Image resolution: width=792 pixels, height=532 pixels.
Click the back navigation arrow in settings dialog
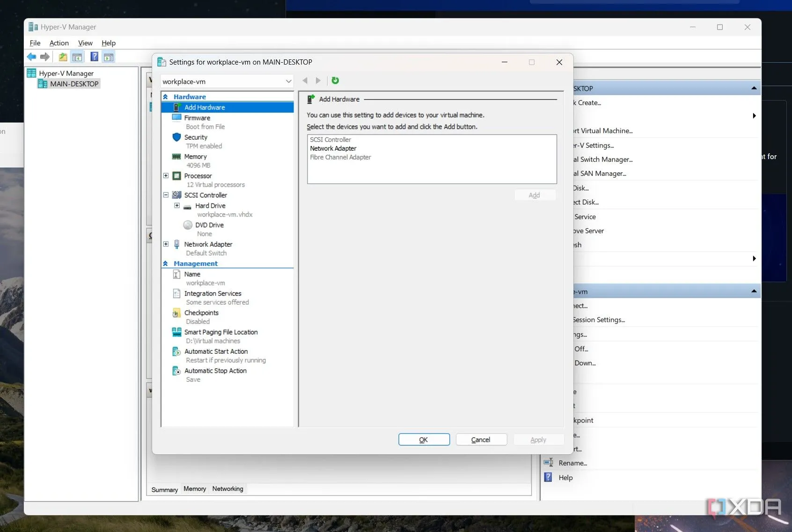click(x=305, y=80)
